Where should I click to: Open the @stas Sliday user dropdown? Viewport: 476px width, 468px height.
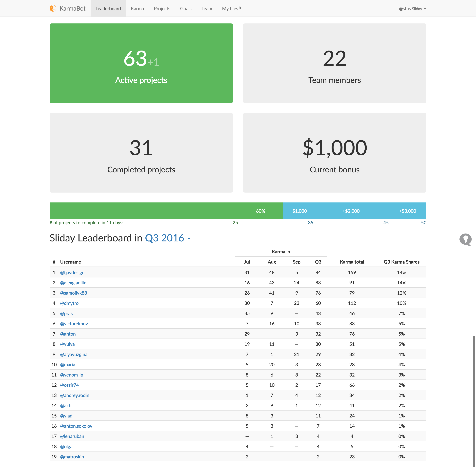point(412,9)
